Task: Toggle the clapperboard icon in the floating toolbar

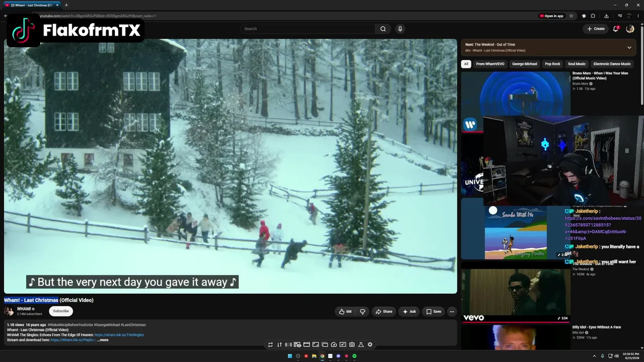Action: pyautogui.click(x=306, y=344)
